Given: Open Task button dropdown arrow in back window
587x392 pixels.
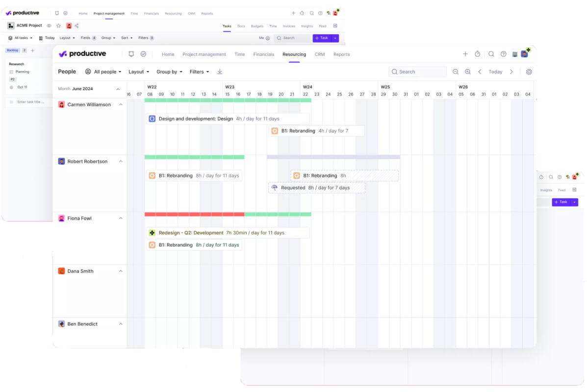Looking at the screenshot, I should pos(335,38).
